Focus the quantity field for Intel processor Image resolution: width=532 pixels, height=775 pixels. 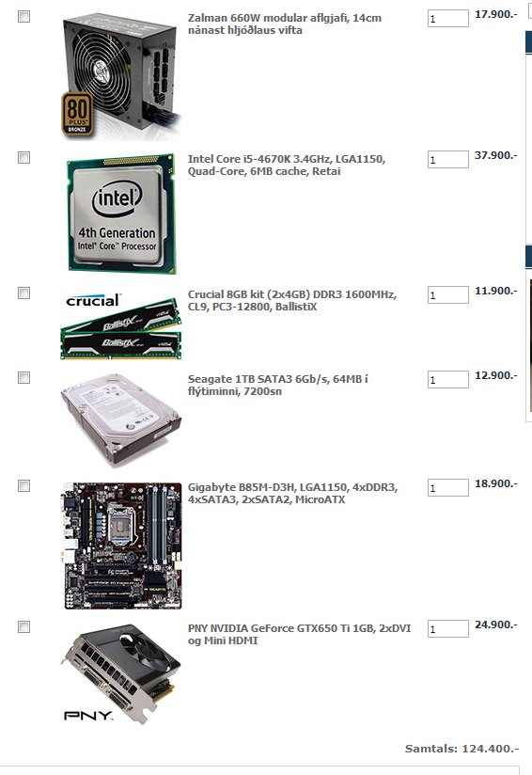[448, 160]
